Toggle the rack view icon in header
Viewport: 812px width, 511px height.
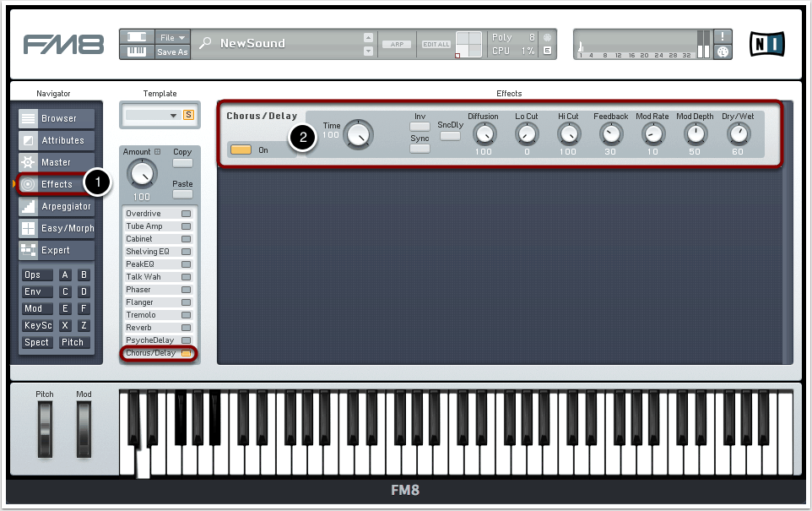[x=137, y=37]
